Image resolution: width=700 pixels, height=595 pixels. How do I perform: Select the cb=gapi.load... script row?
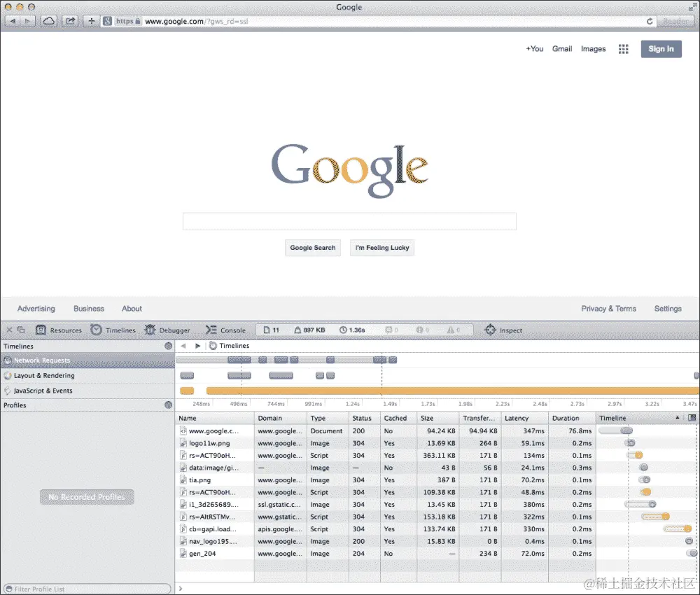(437, 529)
